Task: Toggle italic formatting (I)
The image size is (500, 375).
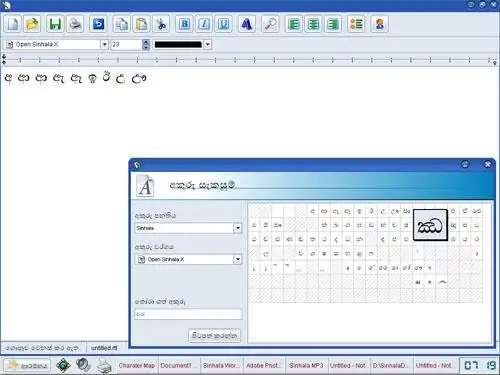Action: (x=204, y=24)
